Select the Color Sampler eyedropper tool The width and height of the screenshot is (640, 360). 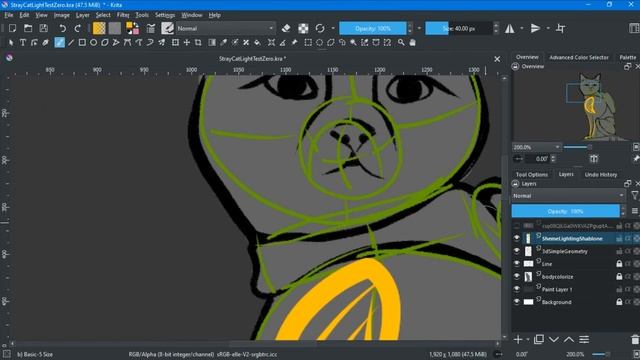[x=223, y=42]
